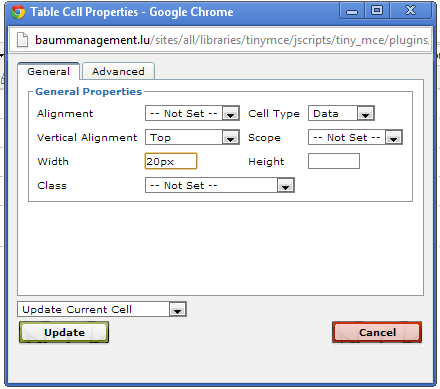The height and width of the screenshot is (389, 440).
Task: Click the Top value in Vertical Alignment
Action: [x=160, y=138]
